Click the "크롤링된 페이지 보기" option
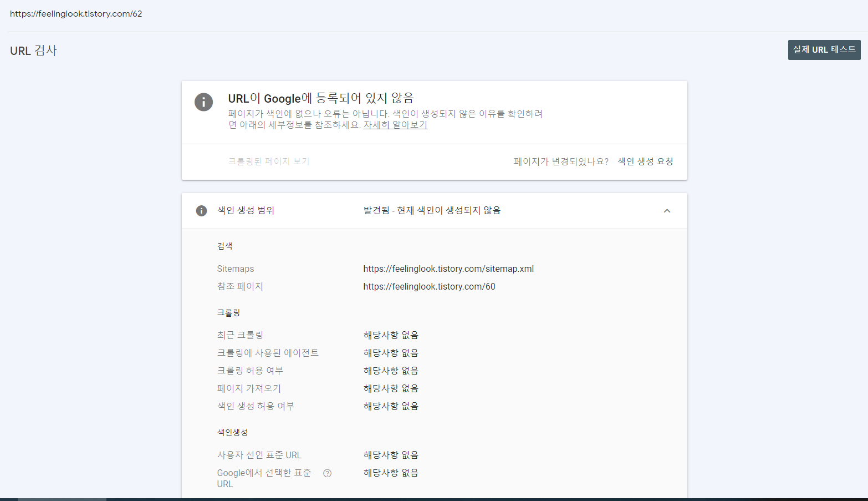Screen dimensions: 868x501 tap(269, 161)
